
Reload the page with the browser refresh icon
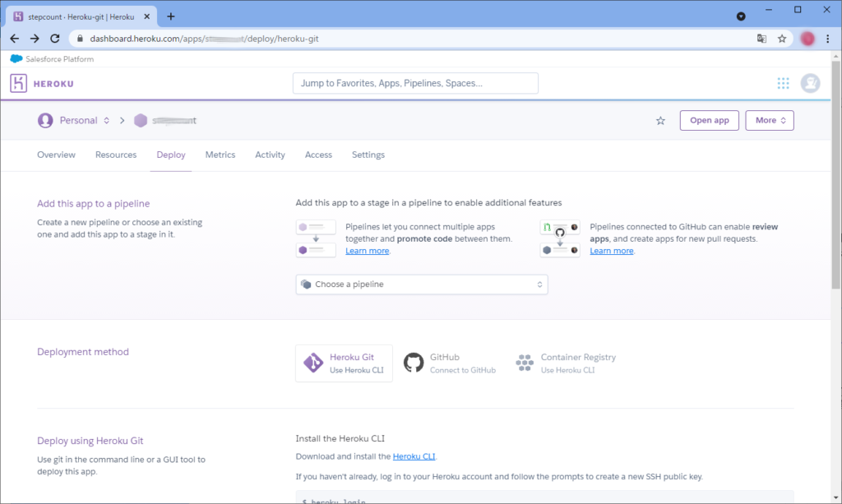55,39
